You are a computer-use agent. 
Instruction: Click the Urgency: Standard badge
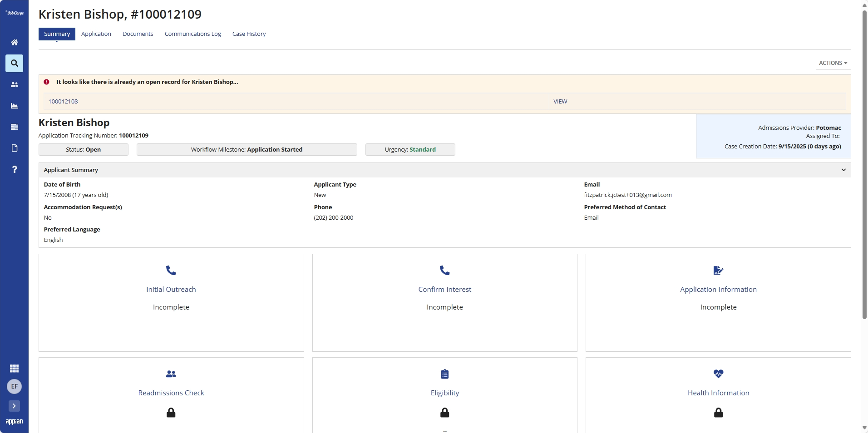click(x=410, y=150)
